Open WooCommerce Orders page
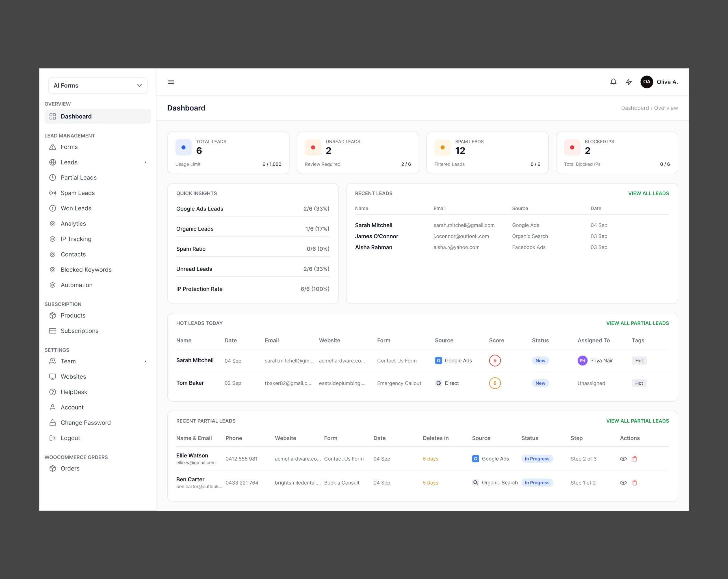This screenshot has width=728, height=579. pyautogui.click(x=97, y=469)
